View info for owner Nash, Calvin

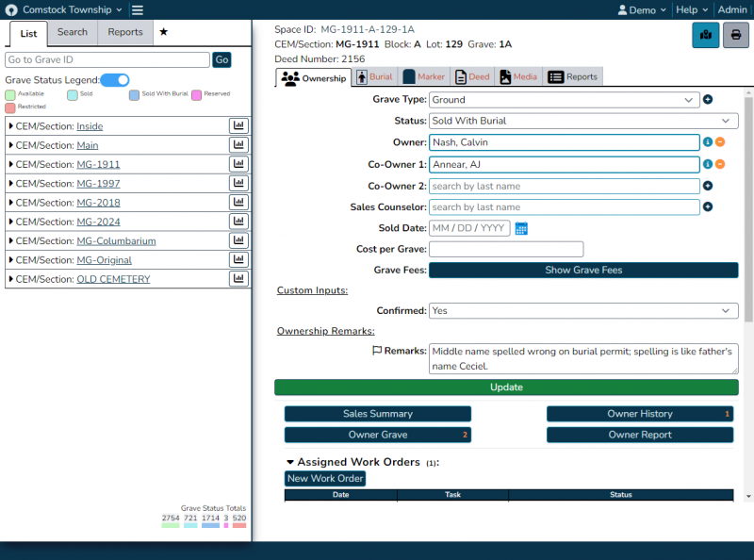[x=708, y=142]
